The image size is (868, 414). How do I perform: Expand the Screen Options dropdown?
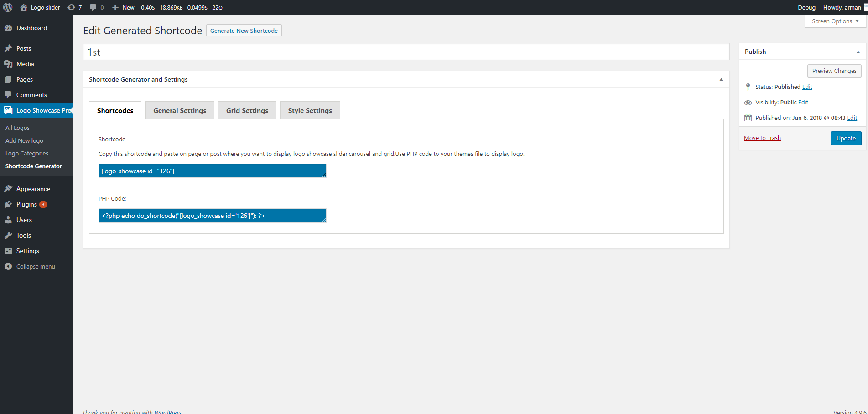pyautogui.click(x=835, y=21)
